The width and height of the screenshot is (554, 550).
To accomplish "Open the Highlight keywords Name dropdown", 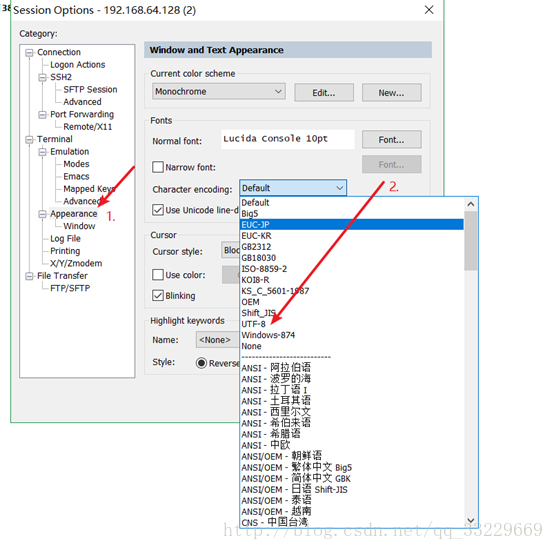I will (x=218, y=340).
